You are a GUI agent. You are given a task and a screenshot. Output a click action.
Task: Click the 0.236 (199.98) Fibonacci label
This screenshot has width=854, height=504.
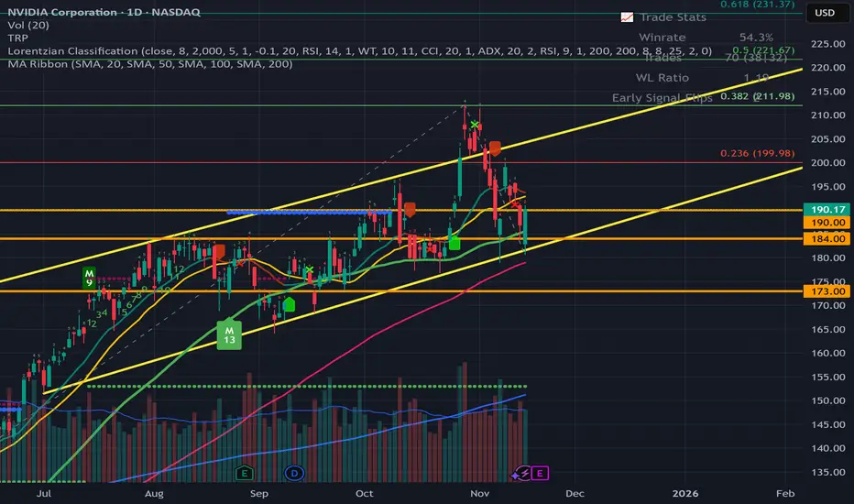click(757, 154)
